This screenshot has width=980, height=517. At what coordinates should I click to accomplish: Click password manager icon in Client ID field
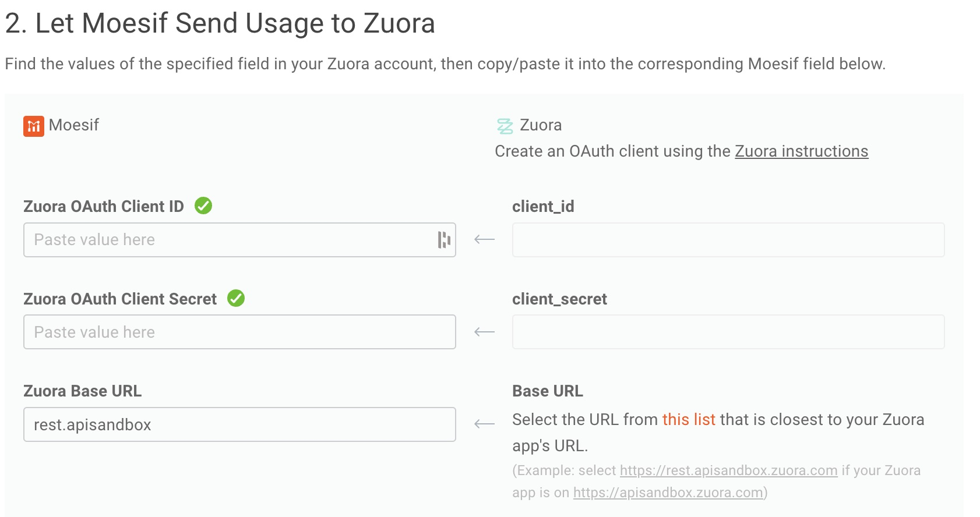(x=444, y=240)
